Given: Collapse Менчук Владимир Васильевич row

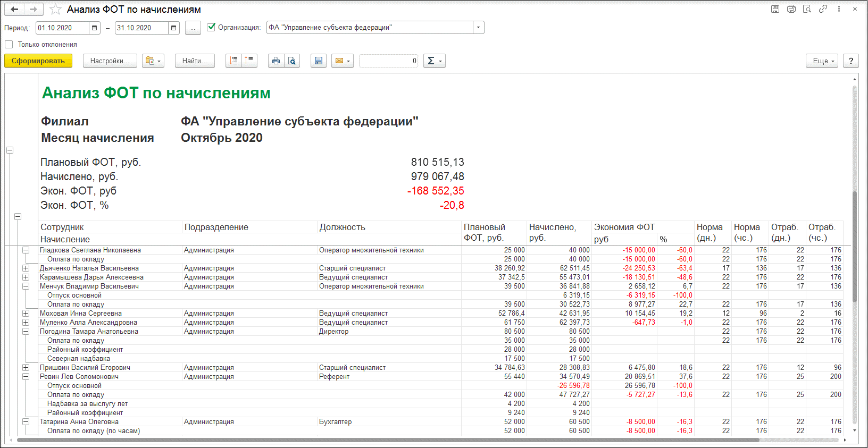Looking at the screenshot, I should point(26,286).
